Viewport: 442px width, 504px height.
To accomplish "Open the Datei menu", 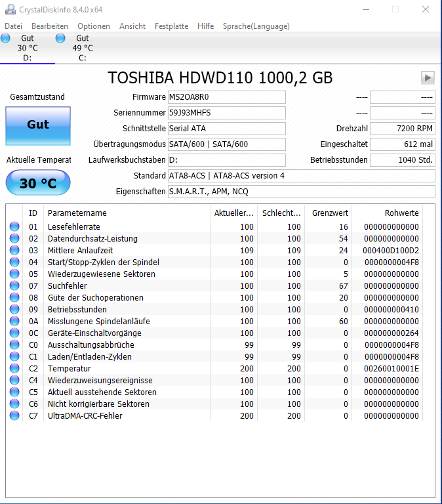I will pos(14,26).
